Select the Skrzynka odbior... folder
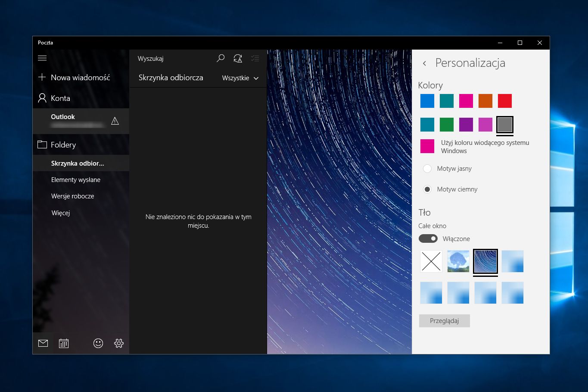The height and width of the screenshot is (392, 588). (x=81, y=163)
